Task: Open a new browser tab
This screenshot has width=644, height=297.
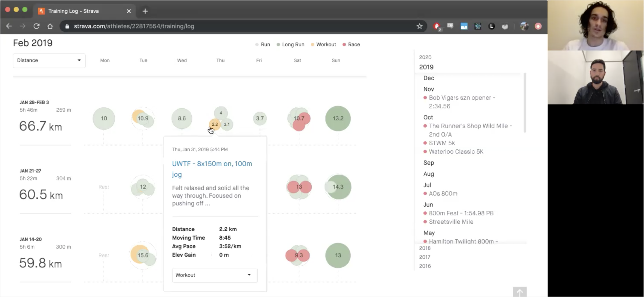Action: click(x=145, y=11)
